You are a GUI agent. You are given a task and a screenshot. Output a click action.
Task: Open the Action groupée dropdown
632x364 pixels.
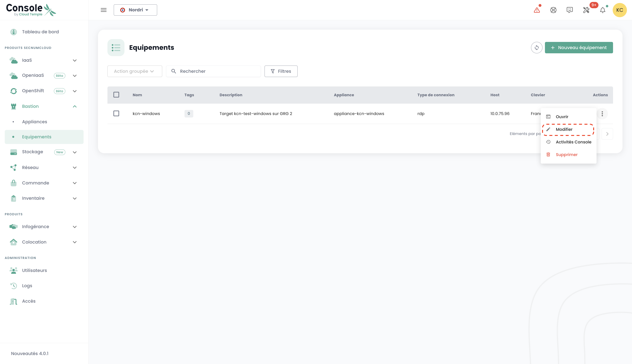coord(135,71)
